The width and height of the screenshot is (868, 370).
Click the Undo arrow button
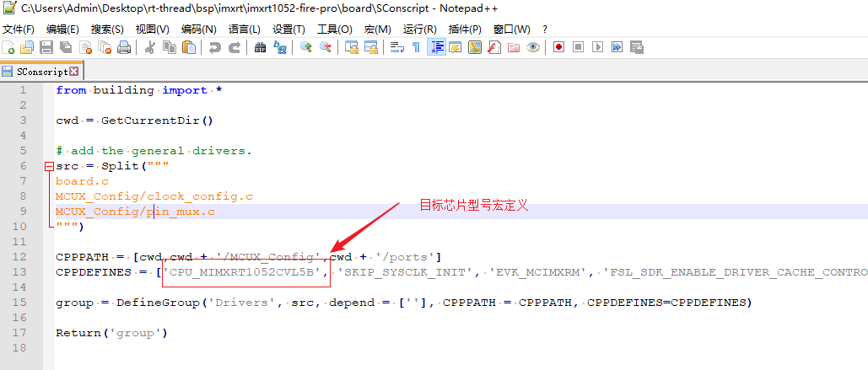[x=214, y=48]
